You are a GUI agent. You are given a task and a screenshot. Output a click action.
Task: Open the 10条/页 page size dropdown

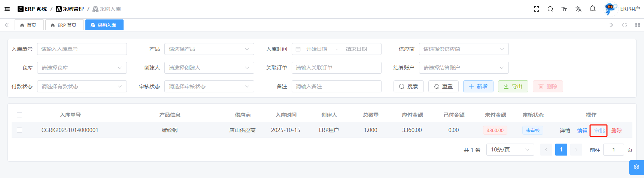510,150
